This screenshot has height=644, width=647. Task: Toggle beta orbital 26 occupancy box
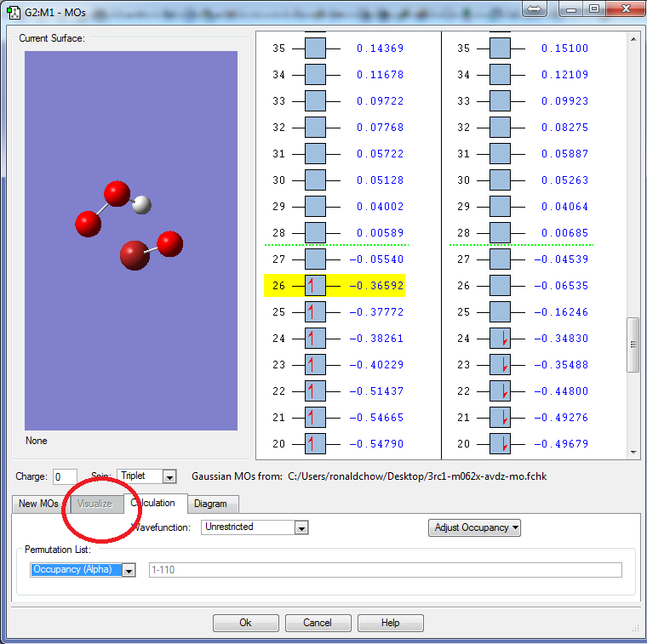pyautogui.click(x=500, y=285)
